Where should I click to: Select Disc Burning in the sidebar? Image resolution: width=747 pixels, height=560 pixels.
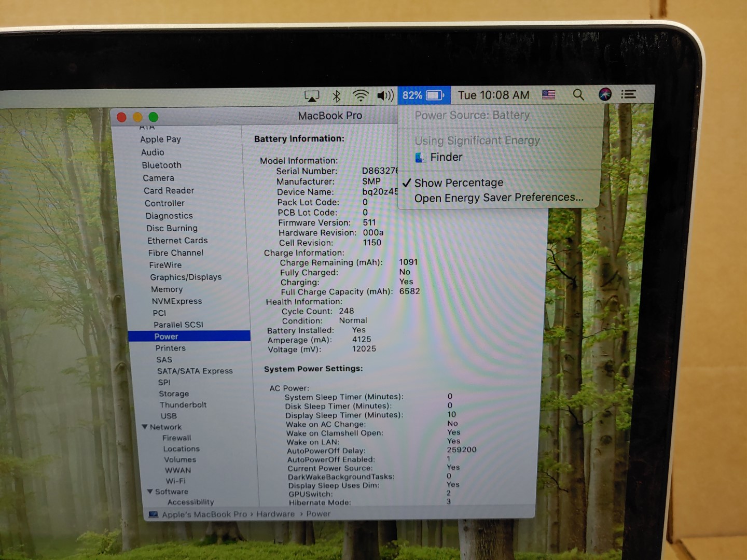click(172, 228)
